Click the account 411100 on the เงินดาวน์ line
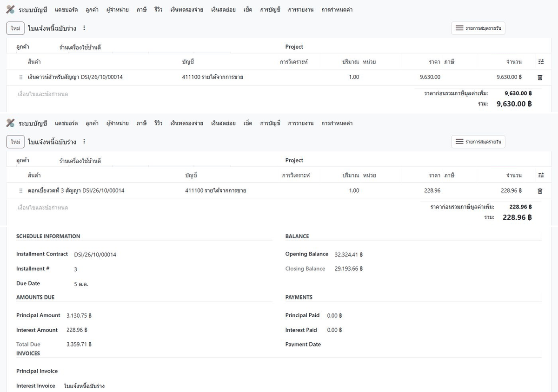Screen dimensions: 558x392 (213, 77)
